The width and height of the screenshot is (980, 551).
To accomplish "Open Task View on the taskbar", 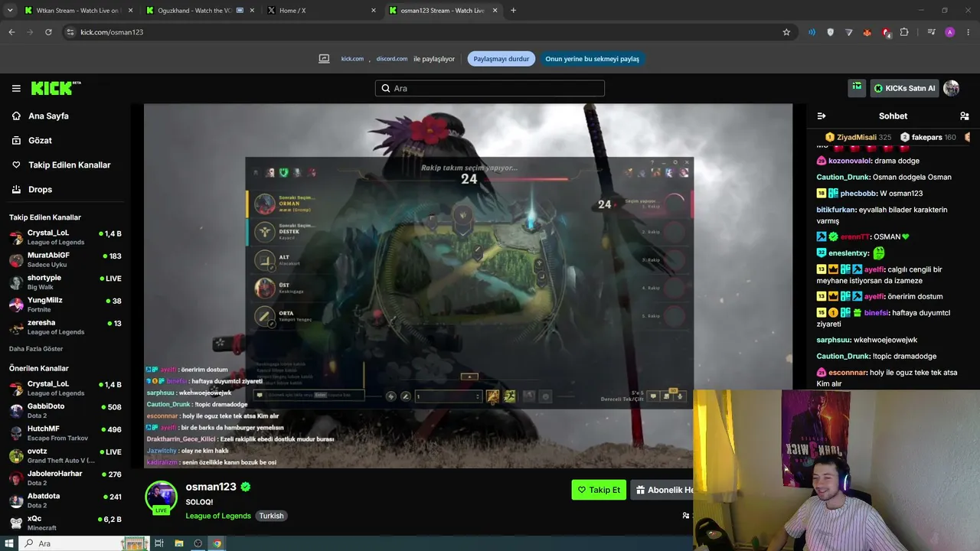I will pos(159,543).
